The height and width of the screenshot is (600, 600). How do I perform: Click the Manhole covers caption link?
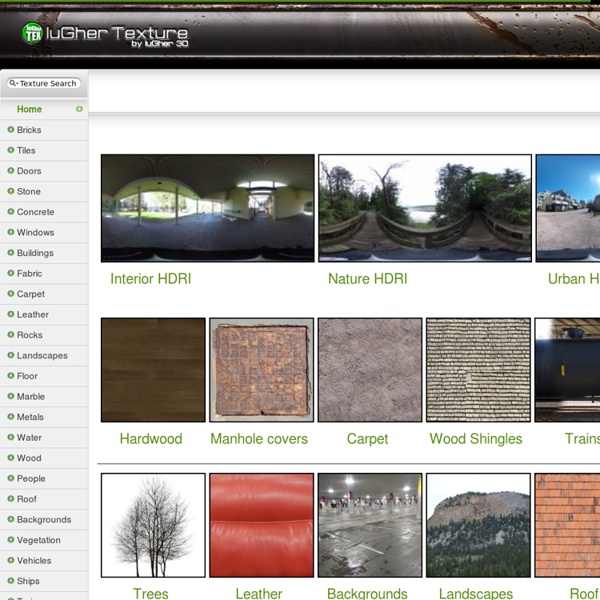[259, 439]
